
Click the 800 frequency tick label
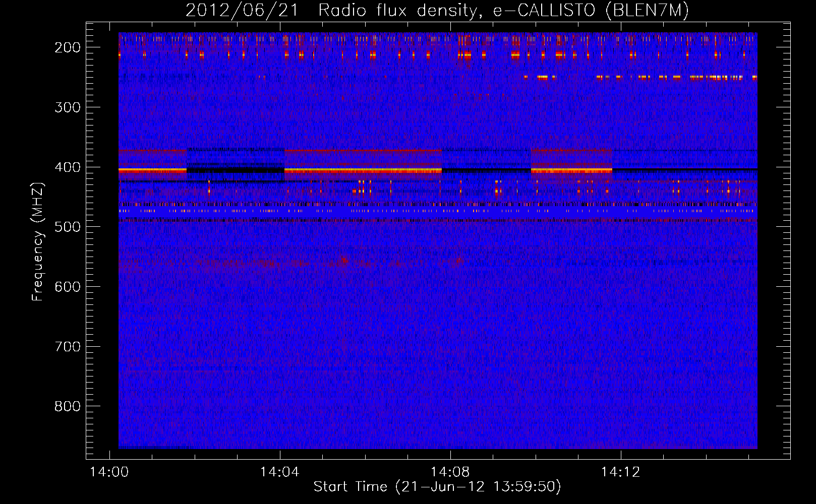(x=68, y=406)
